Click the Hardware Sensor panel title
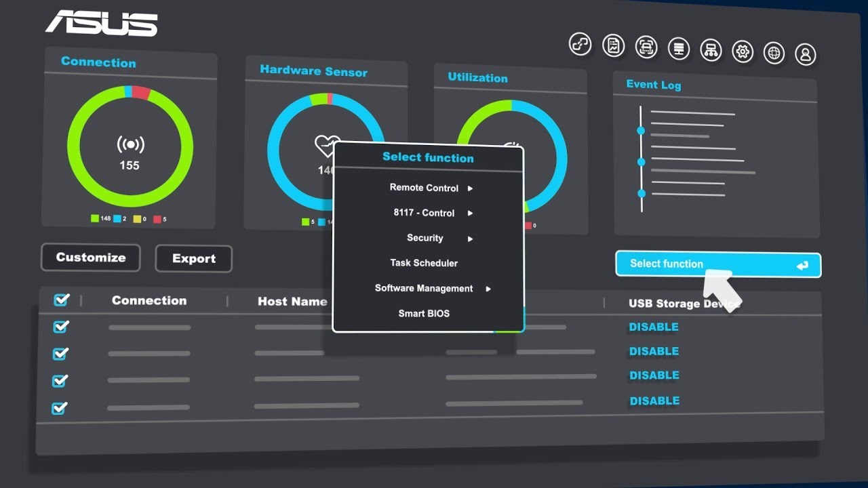Viewport: 868px width, 488px height. [313, 70]
